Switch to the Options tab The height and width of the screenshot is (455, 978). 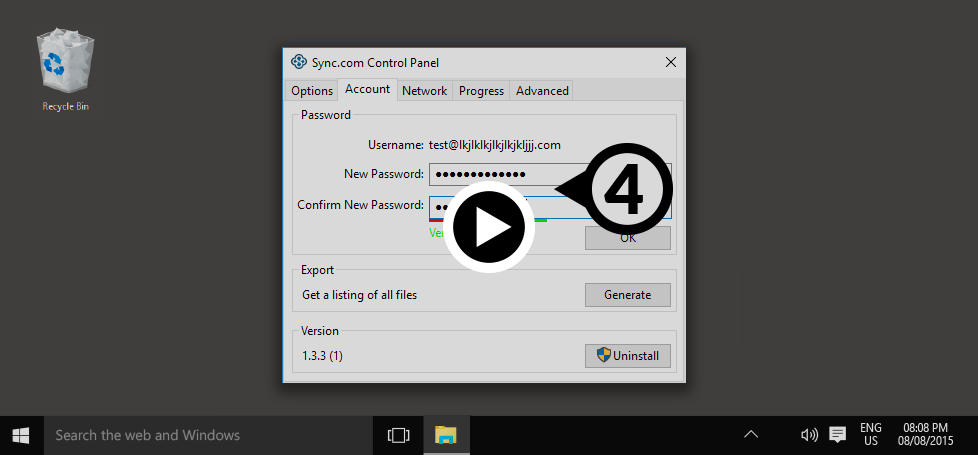312,91
